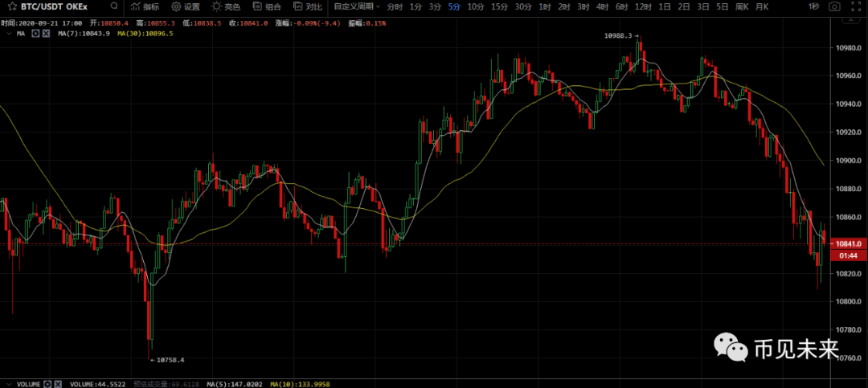Expand 自定义周期 custom period dropdown
Viewport: 868px width, 388px height.
pyautogui.click(x=357, y=6)
